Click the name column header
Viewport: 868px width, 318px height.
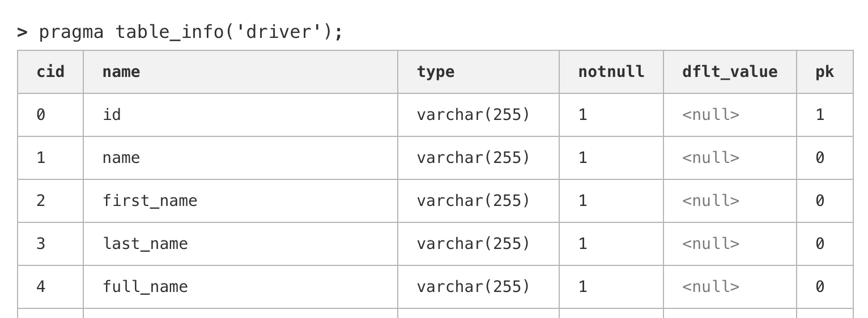tap(121, 72)
